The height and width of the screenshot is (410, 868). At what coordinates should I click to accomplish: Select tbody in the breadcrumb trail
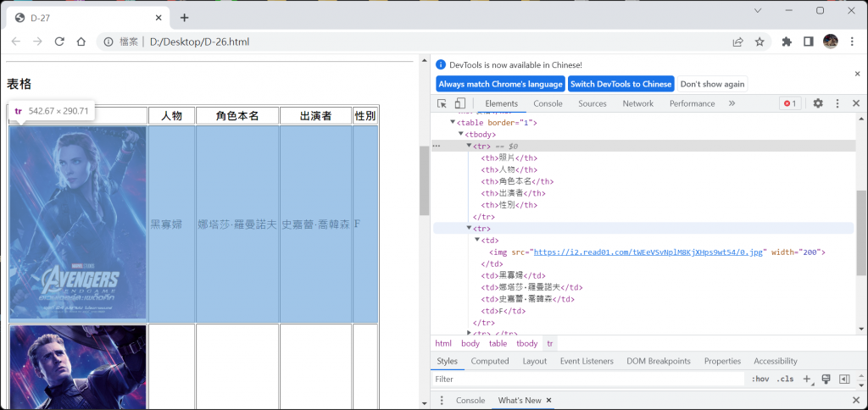(527, 344)
